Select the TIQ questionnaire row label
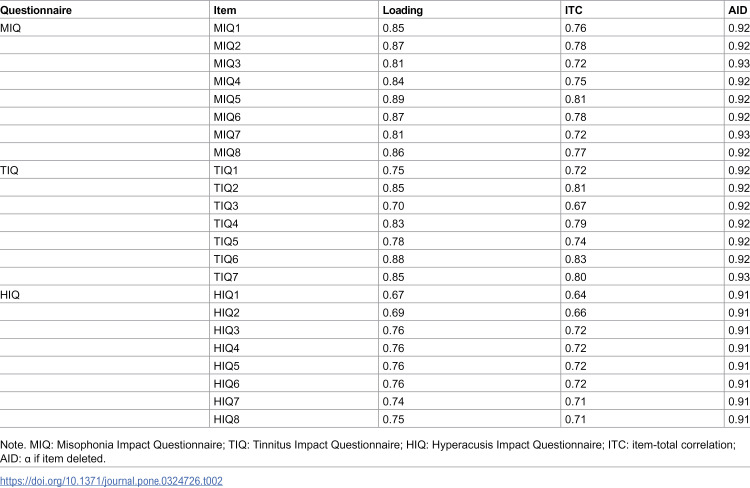The height and width of the screenshot is (488, 750). (9, 170)
